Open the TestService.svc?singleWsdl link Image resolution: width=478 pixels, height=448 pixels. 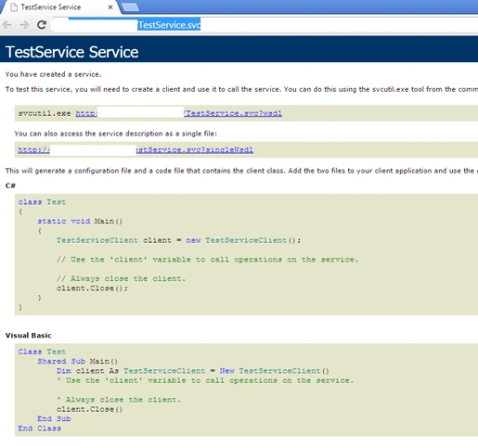[136, 150]
